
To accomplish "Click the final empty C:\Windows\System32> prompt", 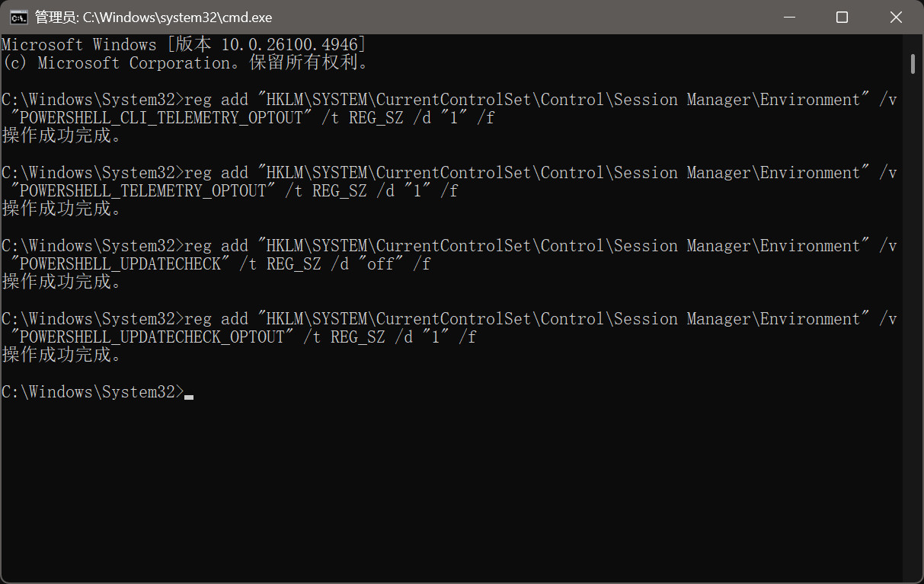I will point(93,392).
